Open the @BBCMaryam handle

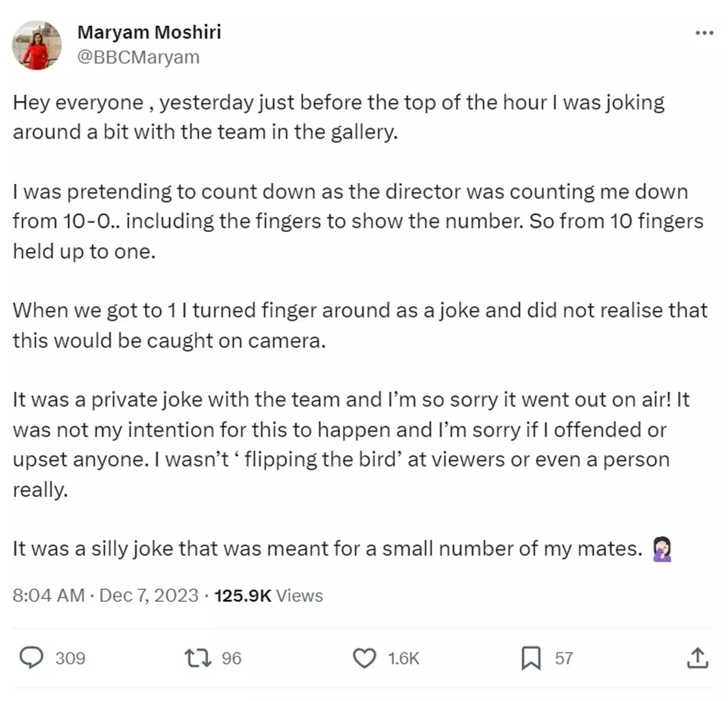(140, 57)
